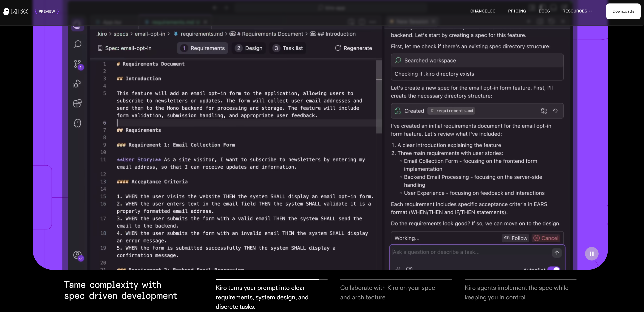Screen dimensions: 644x312
Task: Click the Searched workspace magnifier icon
Action: click(398, 60)
